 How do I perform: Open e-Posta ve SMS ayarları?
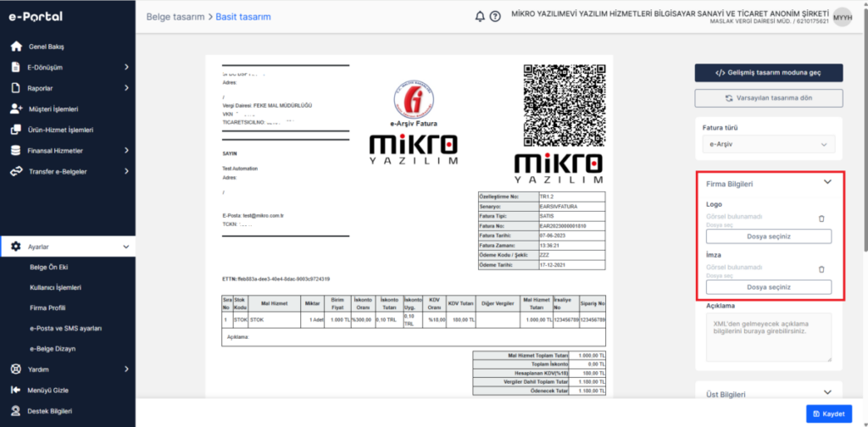(66, 328)
